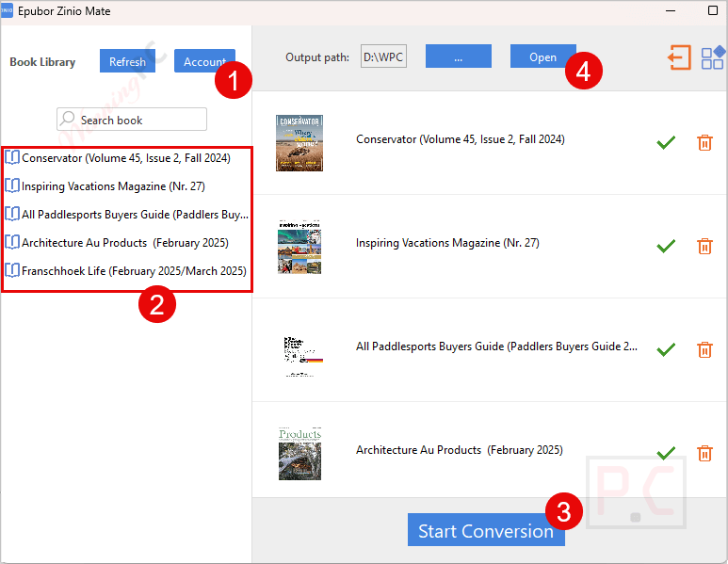Click the Search book input field
The width and height of the screenshot is (728, 564).
click(x=132, y=120)
